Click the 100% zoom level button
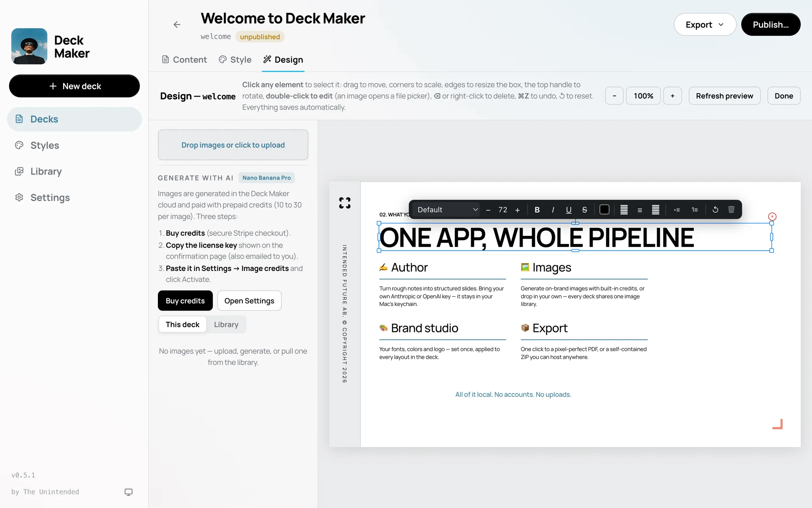812x508 pixels. coord(643,96)
